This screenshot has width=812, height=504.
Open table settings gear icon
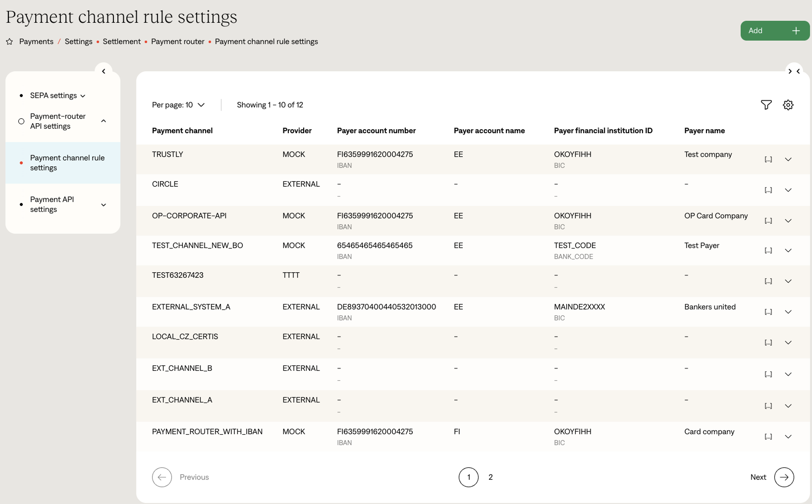(x=788, y=105)
